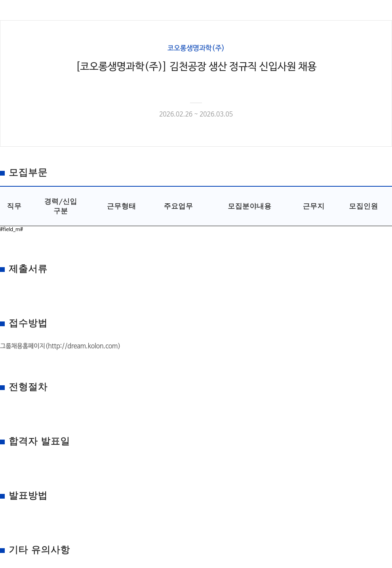
Task: Click the 합격자 발표일 section heading
Action: pyautogui.click(x=39, y=442)
